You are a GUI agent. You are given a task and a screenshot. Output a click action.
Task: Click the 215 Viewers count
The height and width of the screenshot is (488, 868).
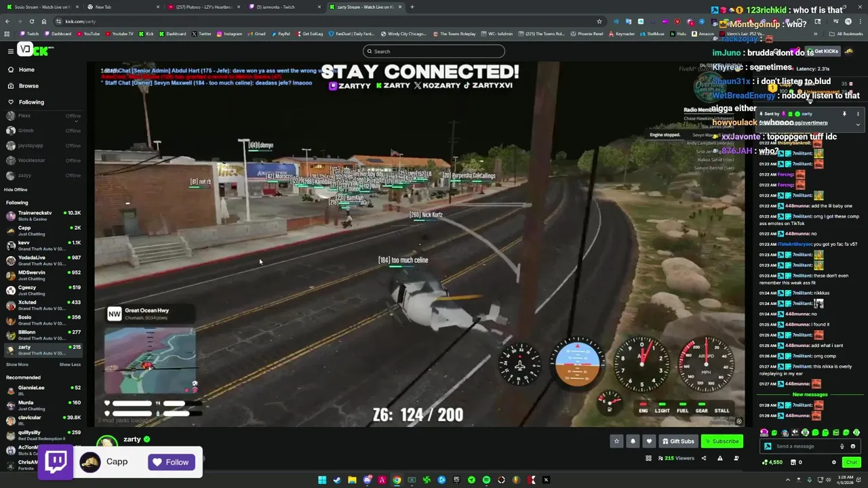pos(675,459)
